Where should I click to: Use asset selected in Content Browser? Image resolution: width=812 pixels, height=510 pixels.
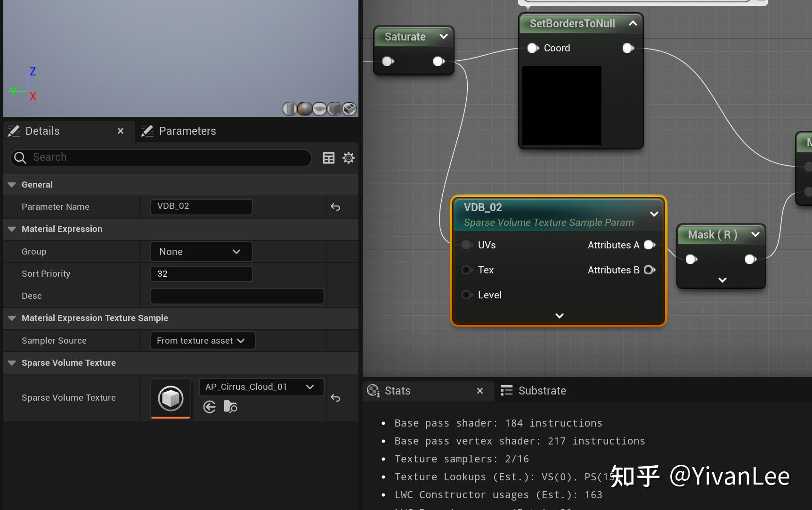[x=209, y=407]
